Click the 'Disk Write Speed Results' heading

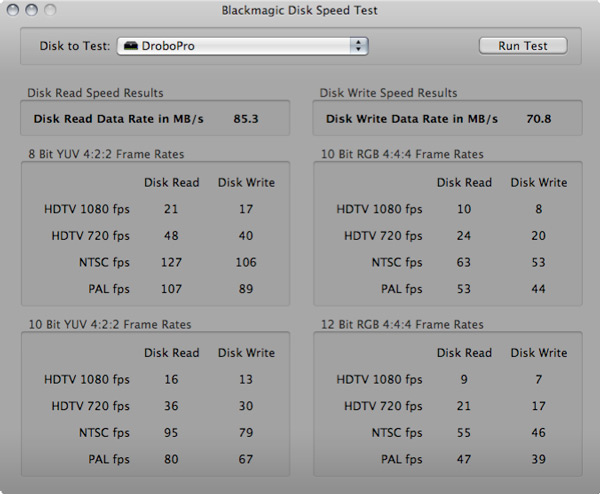[x=388, y=93]
